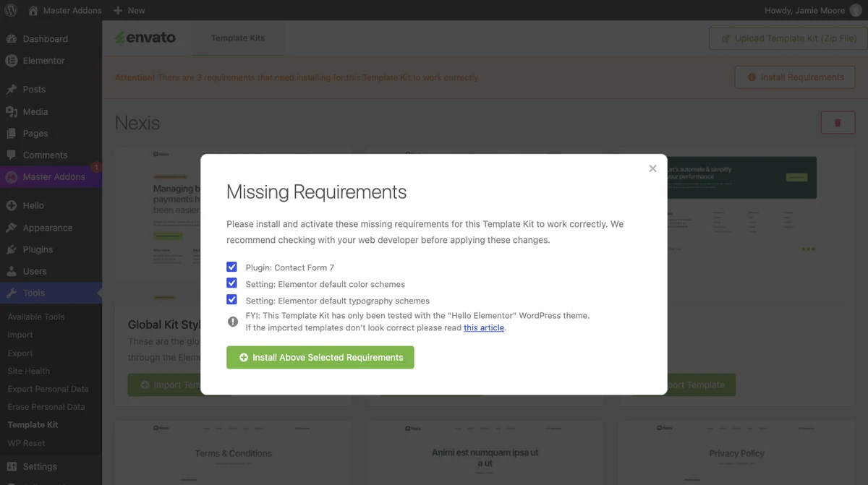The height and width of the screenshot is (485, 868).
Task: Click the red trash delete kit button
Action: point(838,123)
